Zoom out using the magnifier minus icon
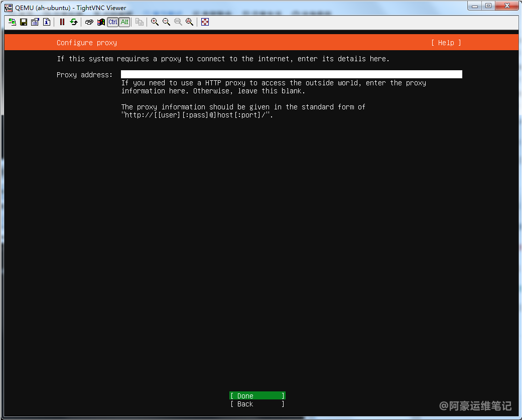Image resolution: width=522 pixels, height=420 pixels. [x=166, y=22]
